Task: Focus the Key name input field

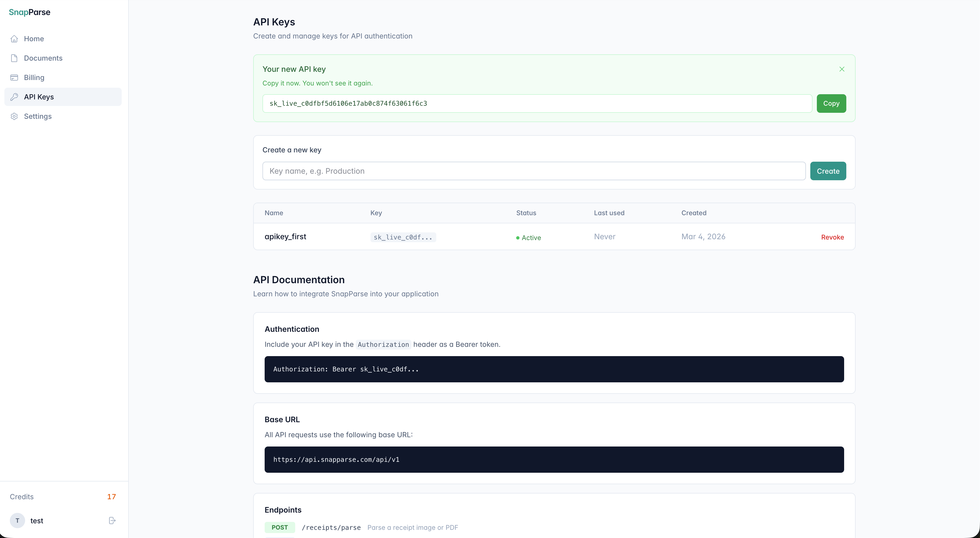Action: (x=533, y=171)
